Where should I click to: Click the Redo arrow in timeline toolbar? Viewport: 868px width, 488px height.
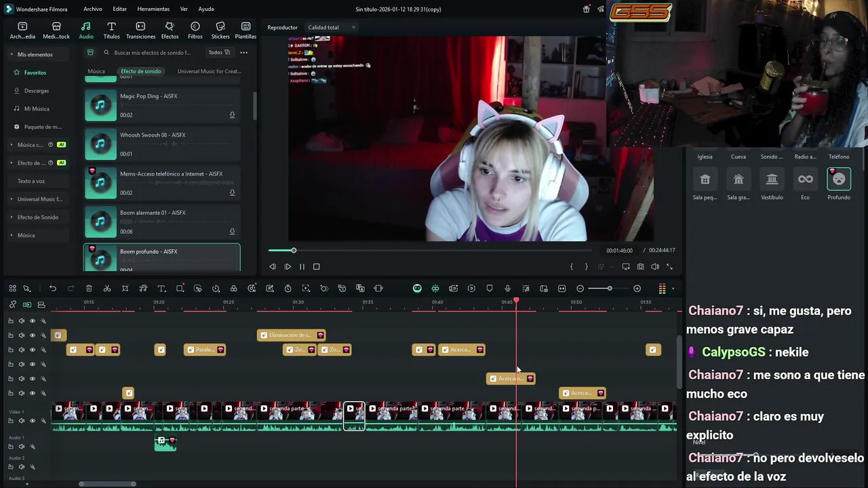71,289
